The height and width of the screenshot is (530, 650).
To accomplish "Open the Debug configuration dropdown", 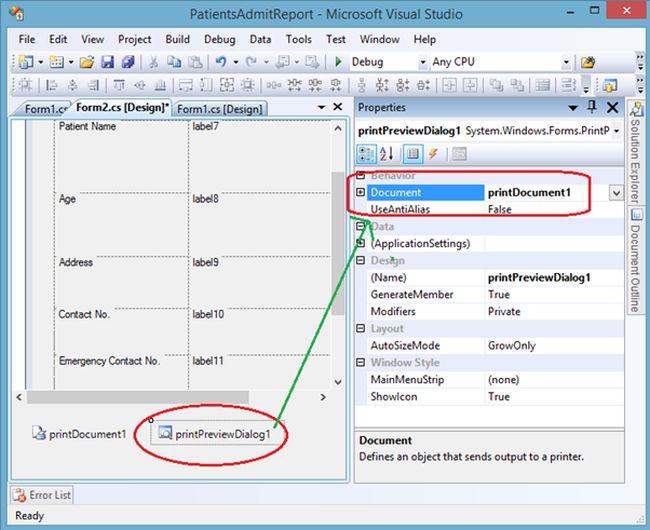I will 422,62.
